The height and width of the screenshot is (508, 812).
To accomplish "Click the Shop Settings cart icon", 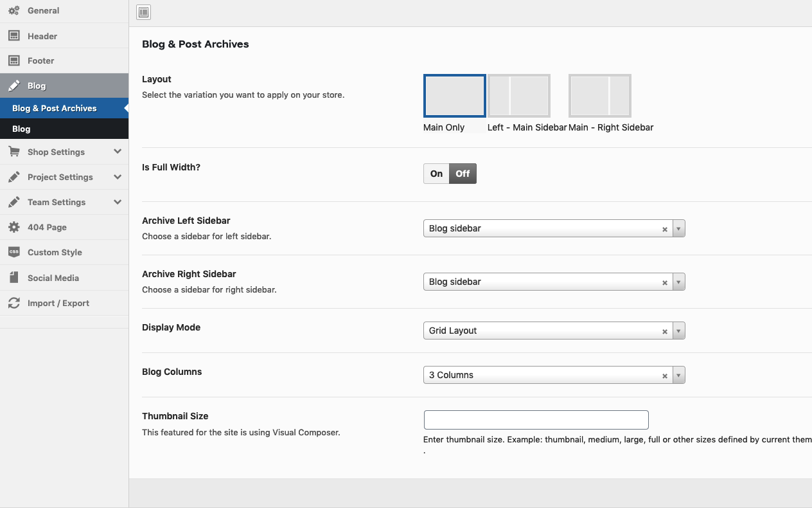I will tap(13, 152).
